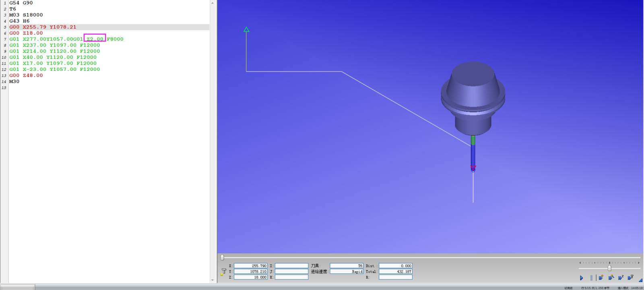
Task: Run to next tool change icon
Action: click(601, 278)
